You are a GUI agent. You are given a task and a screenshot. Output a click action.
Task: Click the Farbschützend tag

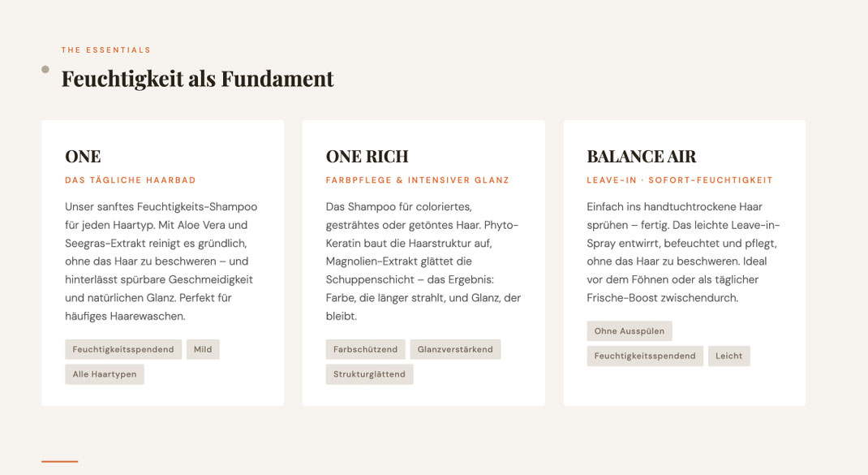(365, 349)
